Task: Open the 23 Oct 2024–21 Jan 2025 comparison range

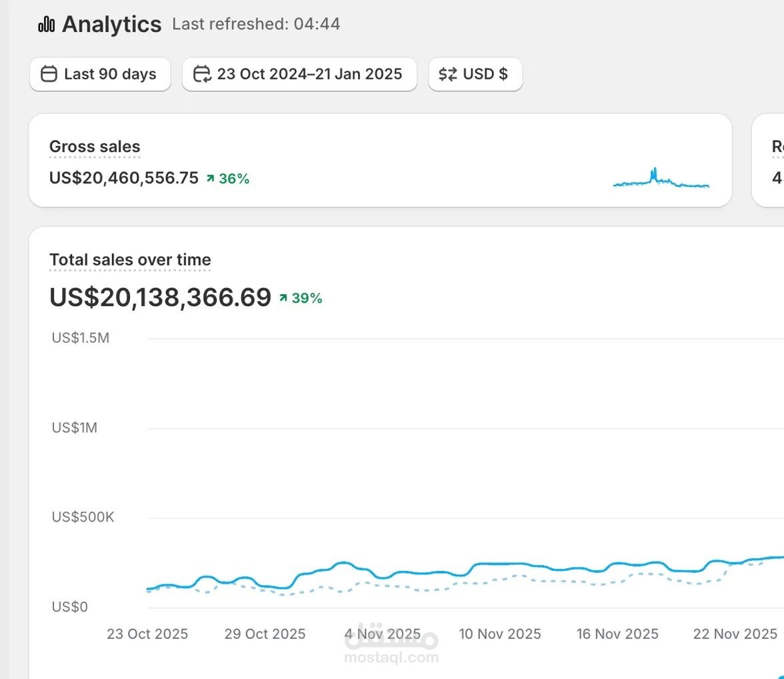Action: tap(299, 74)
